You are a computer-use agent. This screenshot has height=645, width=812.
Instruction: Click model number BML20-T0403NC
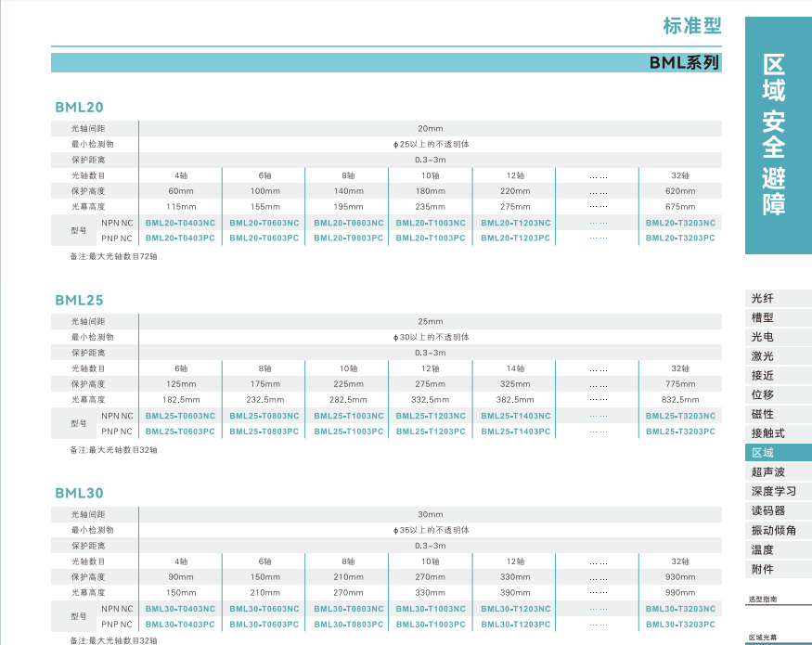[x=180, y=223]
